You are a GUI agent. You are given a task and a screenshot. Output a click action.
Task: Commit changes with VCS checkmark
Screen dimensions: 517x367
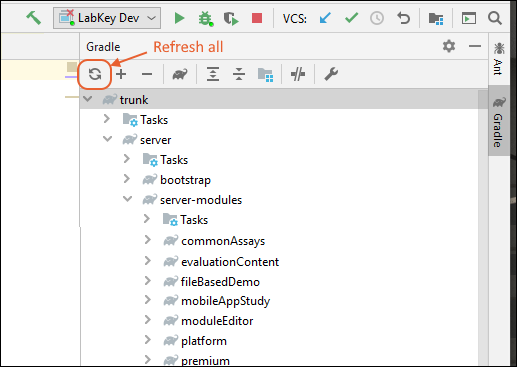pos(351,18)
